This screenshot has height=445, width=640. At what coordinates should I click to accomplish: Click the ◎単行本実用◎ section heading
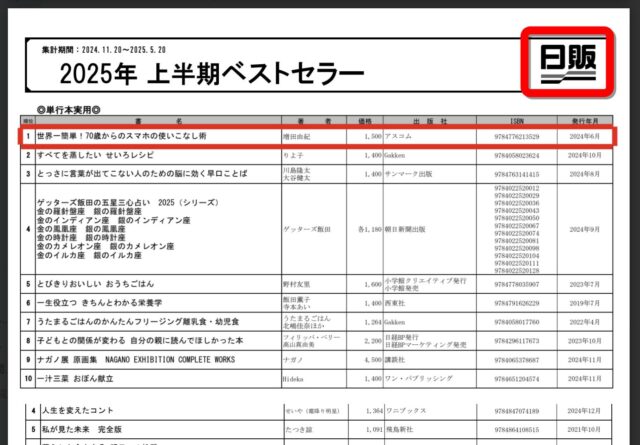click(69, 110)
